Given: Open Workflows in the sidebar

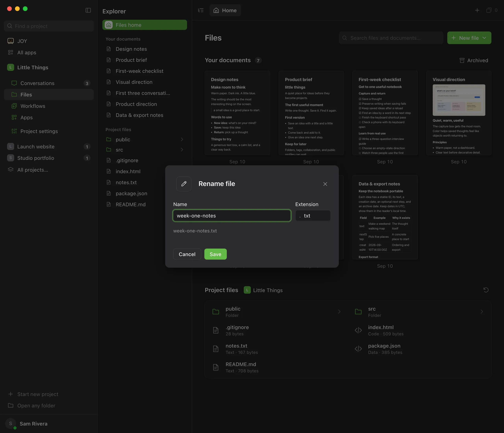Looking at the screenshot, I should click(x=49, y=106).
